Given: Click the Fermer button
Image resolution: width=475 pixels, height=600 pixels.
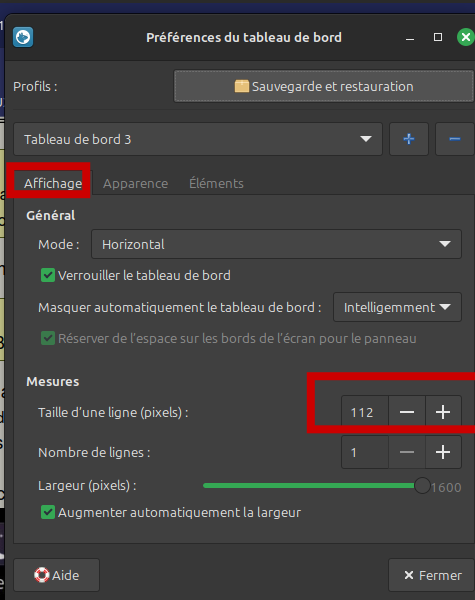Looking at the screenshot, I should point(433,575).
